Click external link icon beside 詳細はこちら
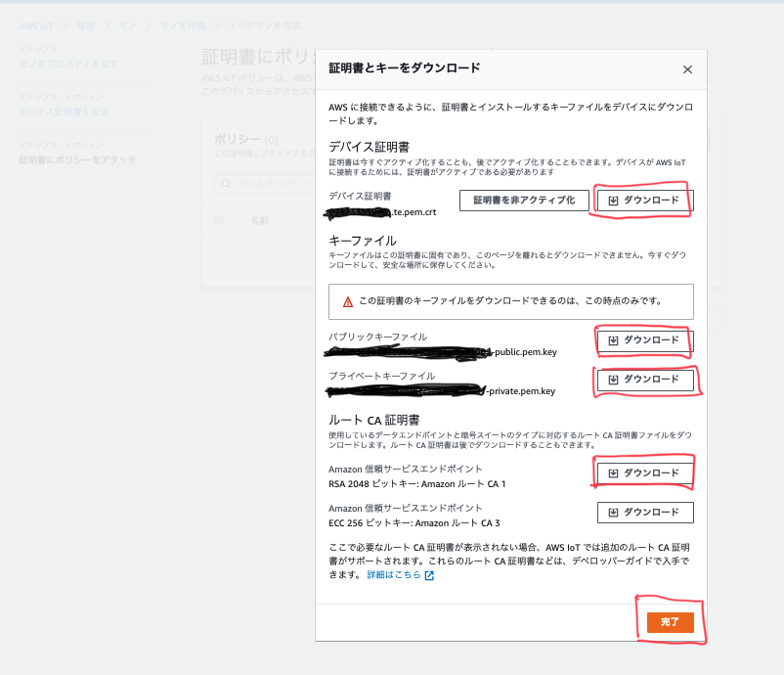 (429, 575)
